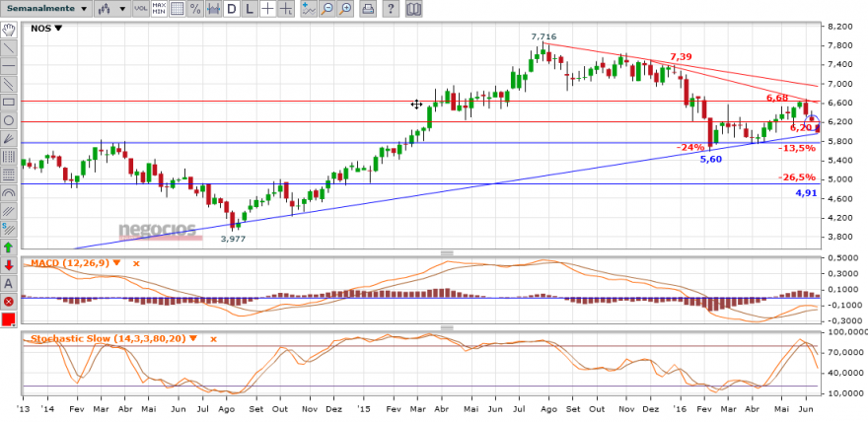The width and height of the screenshot is (868, 422).
Task: Open the red drawing color swatch
Action: [x=9, y=320]
